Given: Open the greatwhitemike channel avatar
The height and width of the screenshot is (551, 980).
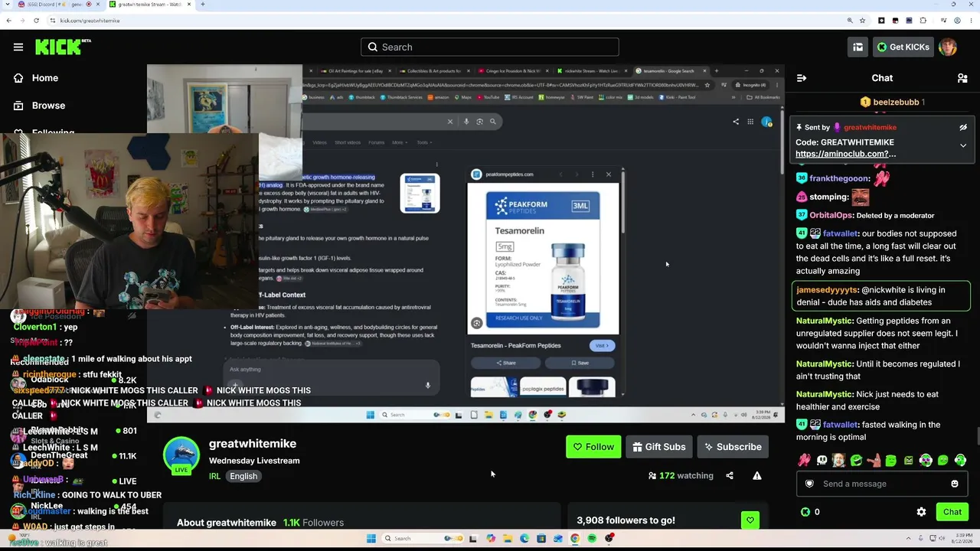Looking at the screenshot, I should click(x=181, y=455).
